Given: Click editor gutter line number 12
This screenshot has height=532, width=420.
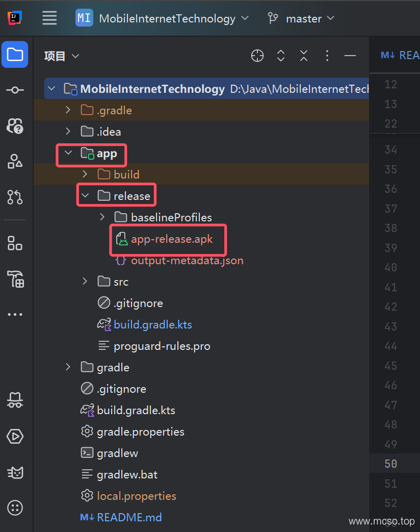Looking at the screenshot, I should click(x=391, y=84).
